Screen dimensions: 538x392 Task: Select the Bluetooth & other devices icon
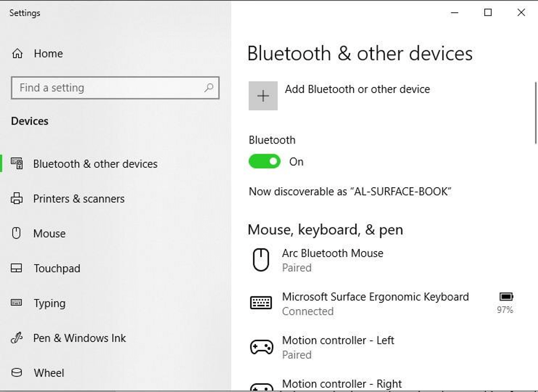pos(17,163)
